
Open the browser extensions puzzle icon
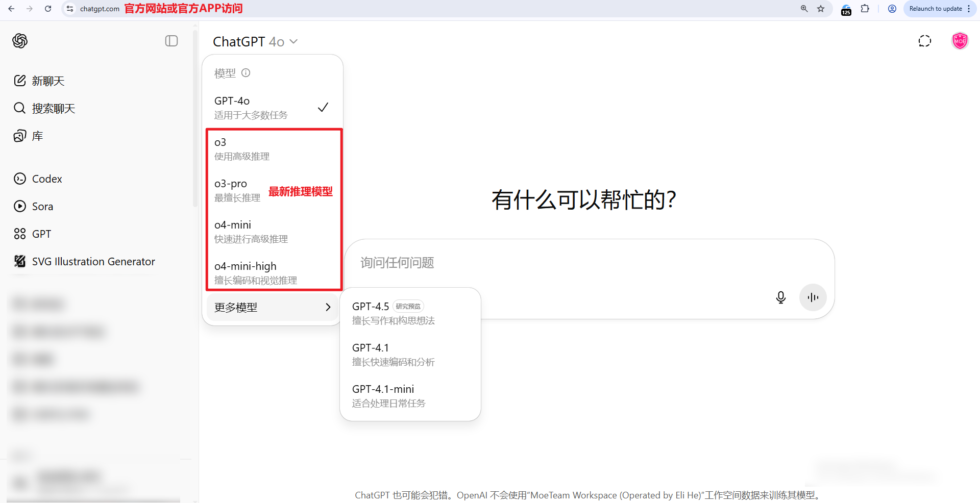coord(865,9)
